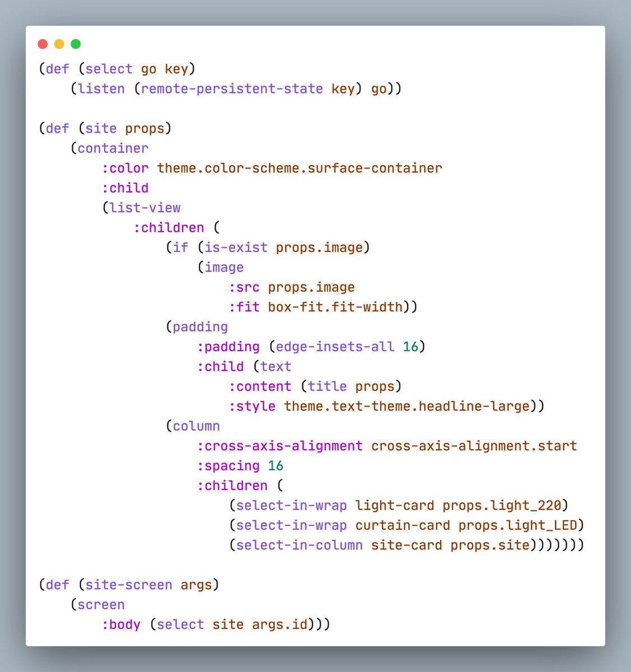Viewport: 631px width, 672px height.
Task: Click 'site-screen' in the last definition
Action: click(x=129, y=585)
